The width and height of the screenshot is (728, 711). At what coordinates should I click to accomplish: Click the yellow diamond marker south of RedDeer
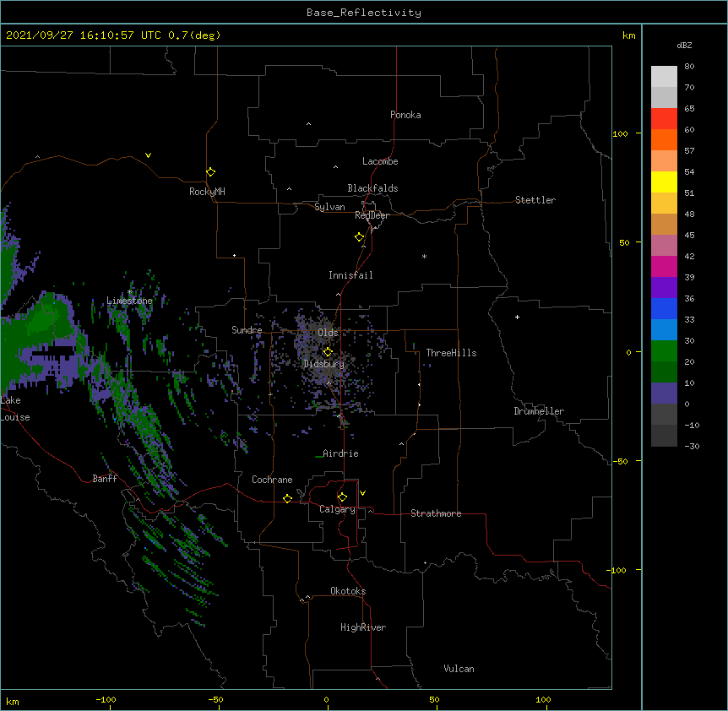point(360,237)
